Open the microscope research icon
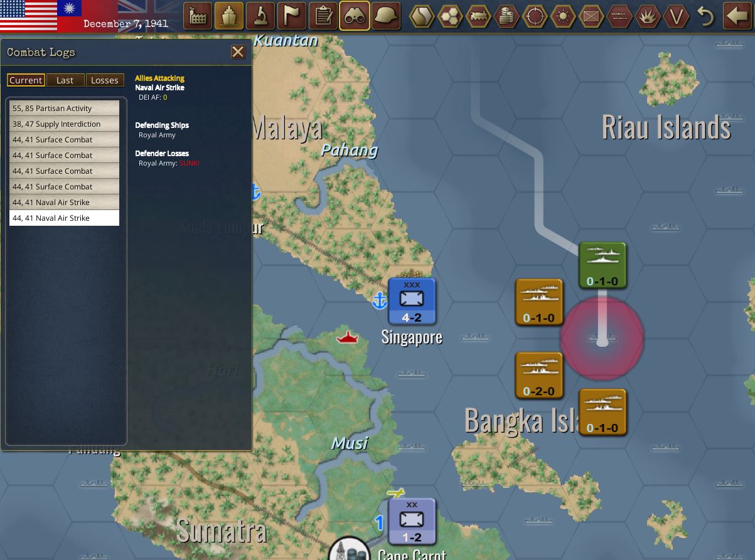Viewport: 755px width, 560px height. (260, 16)
